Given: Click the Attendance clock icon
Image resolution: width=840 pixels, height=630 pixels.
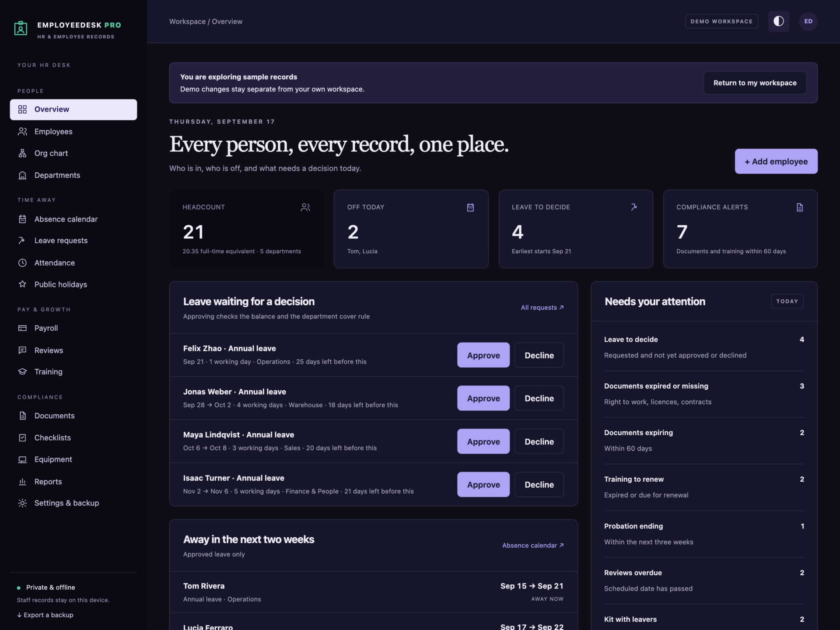Looking at the screenshot, I should click(22, 262).
